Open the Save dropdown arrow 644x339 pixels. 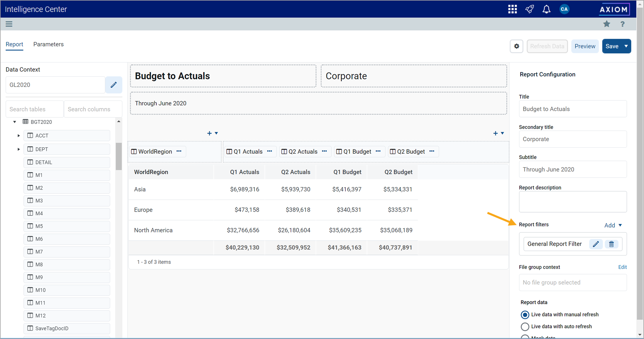coord(626,46)
